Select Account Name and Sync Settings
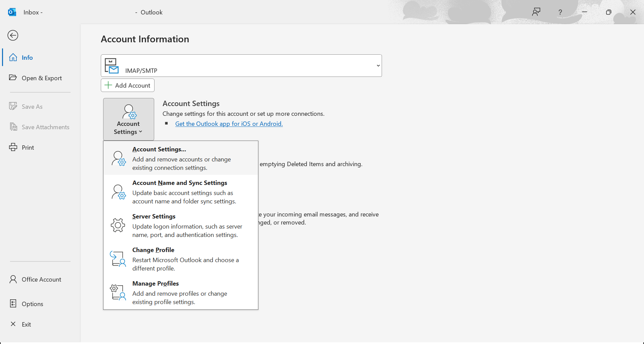This screenshot has height=344, width=644. click(x=181, y=192)
